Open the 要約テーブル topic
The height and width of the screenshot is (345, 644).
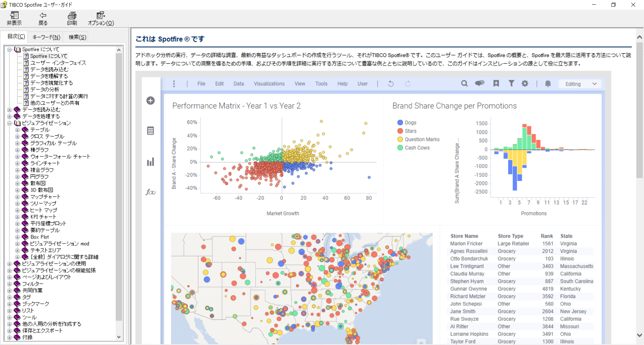point(45,230)
